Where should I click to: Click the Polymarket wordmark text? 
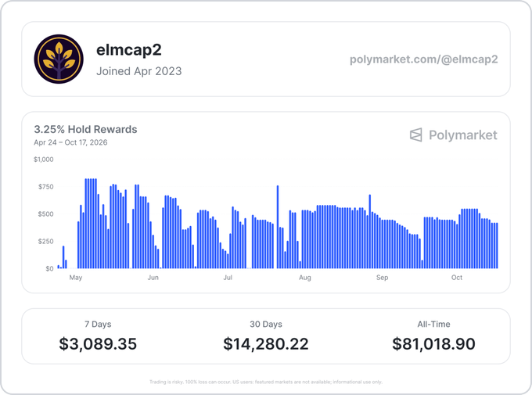(x=463, y=135)
